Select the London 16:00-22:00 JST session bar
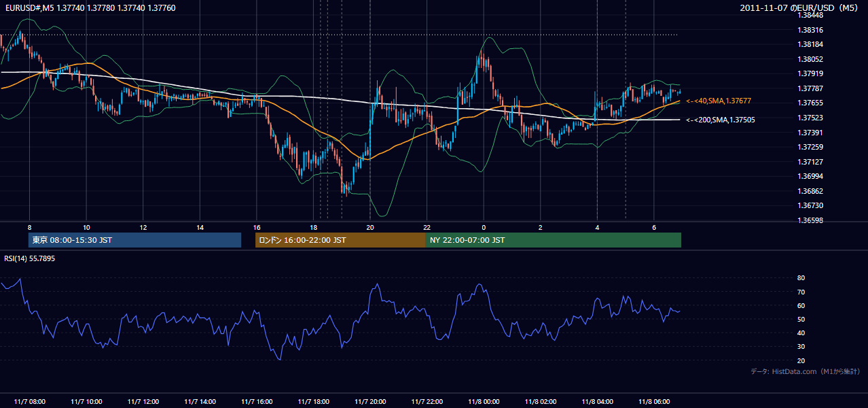This screenshot has height=408, width=868. coord(340,240)
